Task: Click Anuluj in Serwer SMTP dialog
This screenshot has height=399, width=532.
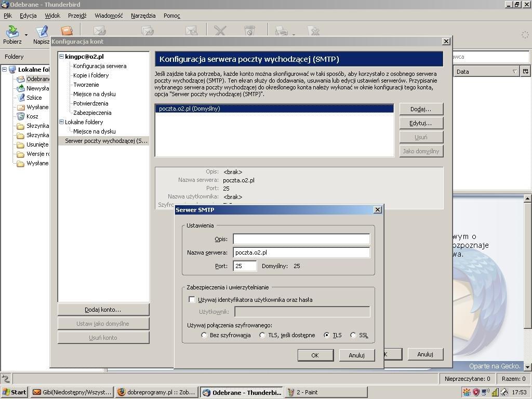Action: [356, 355]
